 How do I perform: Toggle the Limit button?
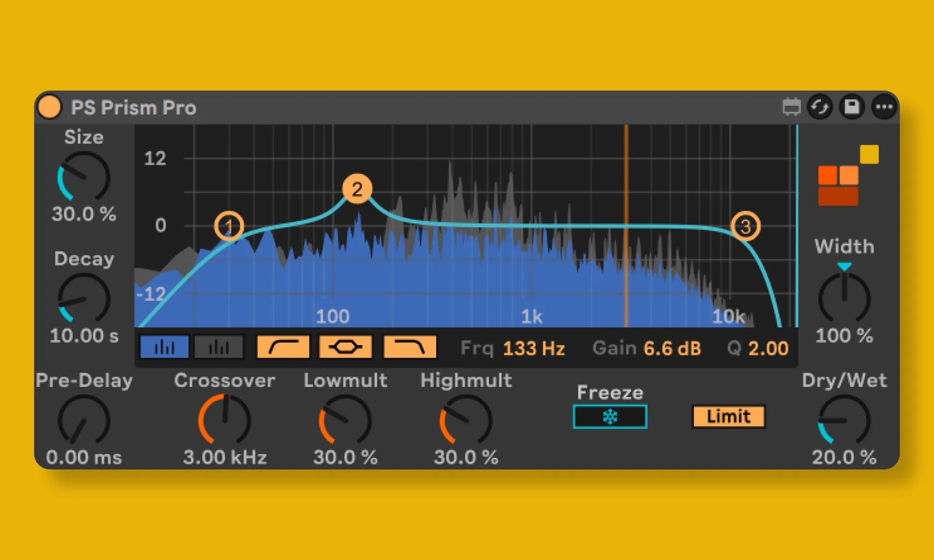click(728, 416)
